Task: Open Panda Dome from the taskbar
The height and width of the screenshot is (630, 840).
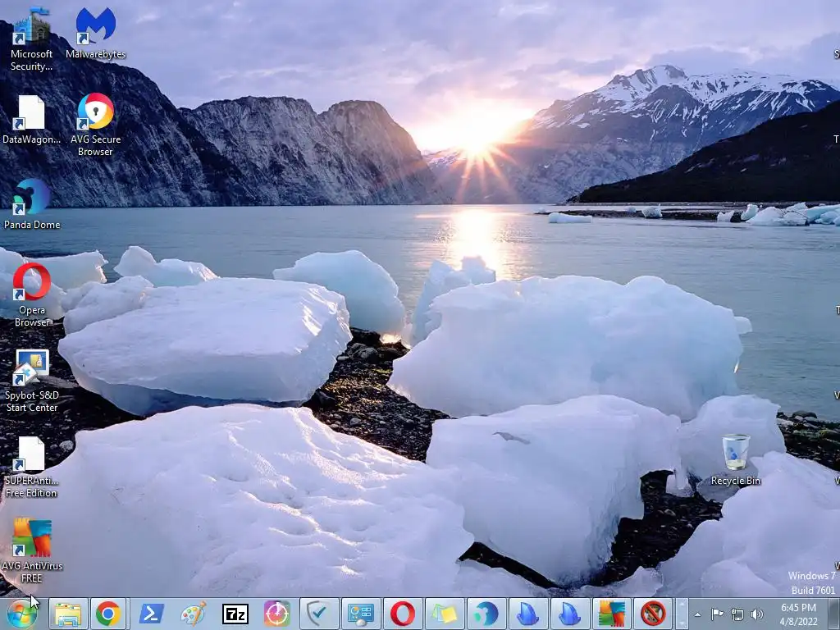Action: (486, 614)
